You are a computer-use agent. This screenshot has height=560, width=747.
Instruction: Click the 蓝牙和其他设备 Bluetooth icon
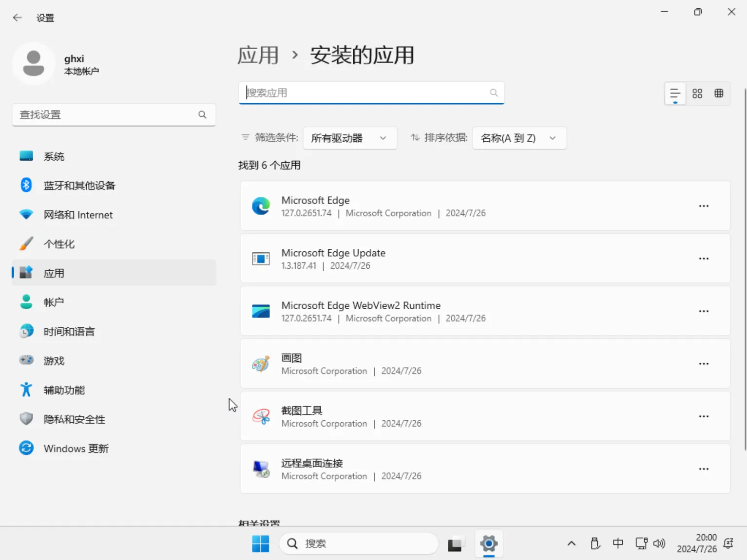(26, 185)
